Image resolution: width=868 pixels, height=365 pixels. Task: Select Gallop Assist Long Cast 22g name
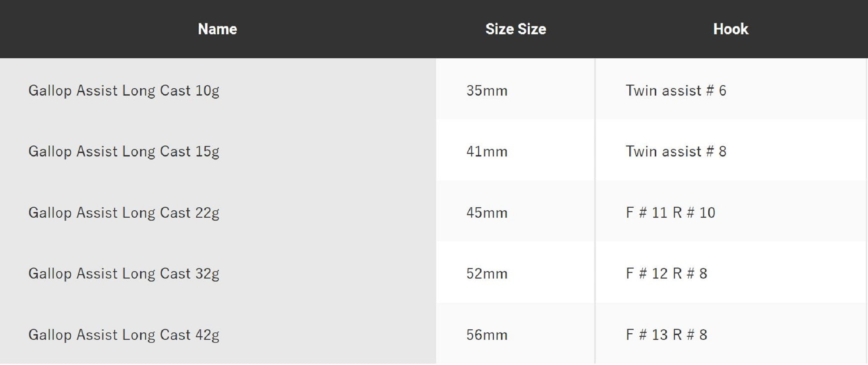coord(124,212)
